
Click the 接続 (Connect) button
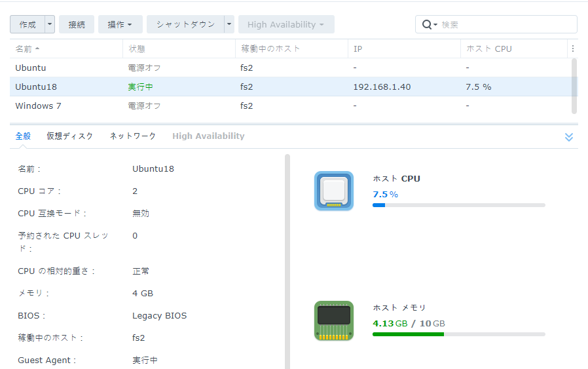[x=77, y=25]
